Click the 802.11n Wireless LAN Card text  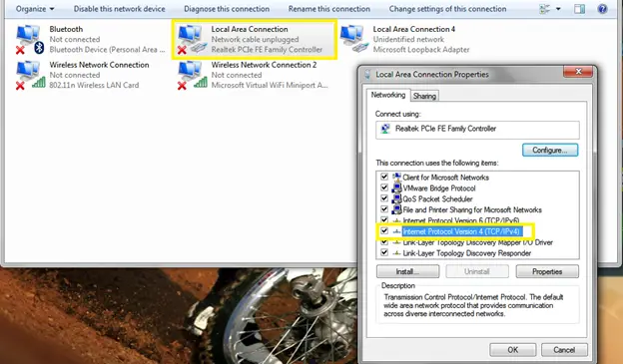click(x=94, y=85)
